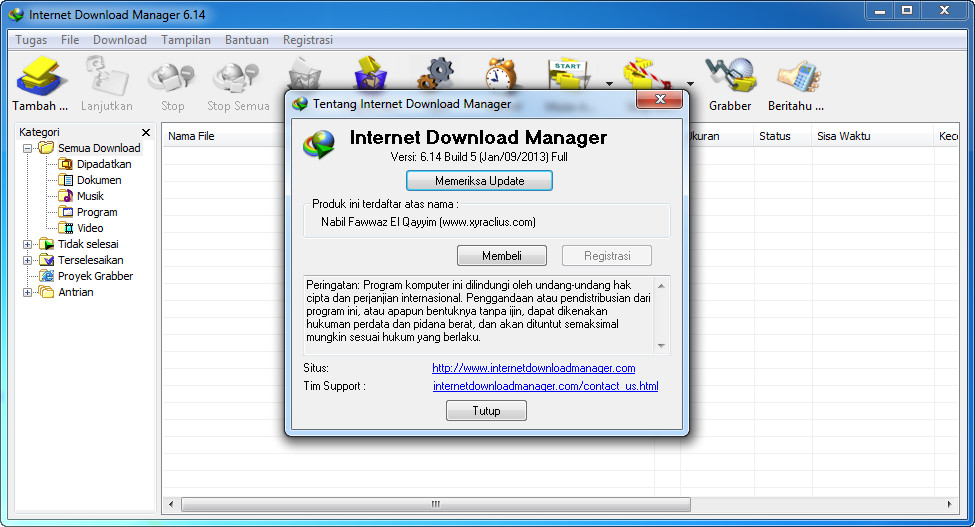Open the start queue dropdown arrow
Viewport: 975px width, 527px height.
tap(609, 83)
